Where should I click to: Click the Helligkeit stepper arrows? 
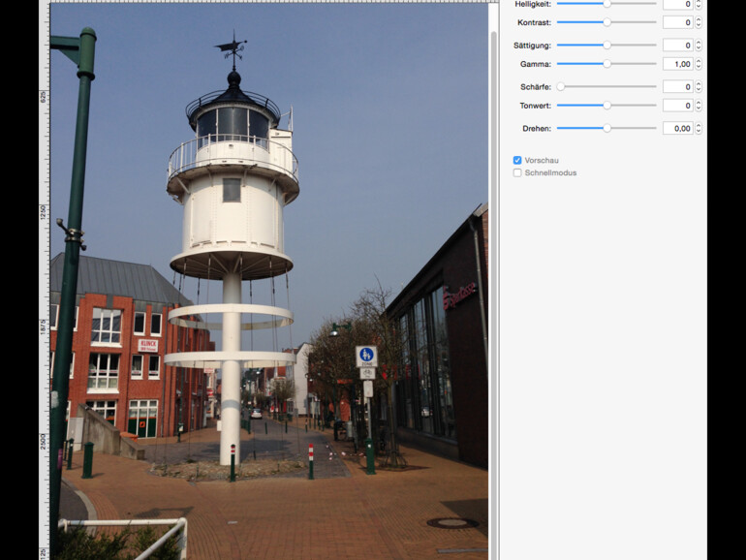click(699, 4)
